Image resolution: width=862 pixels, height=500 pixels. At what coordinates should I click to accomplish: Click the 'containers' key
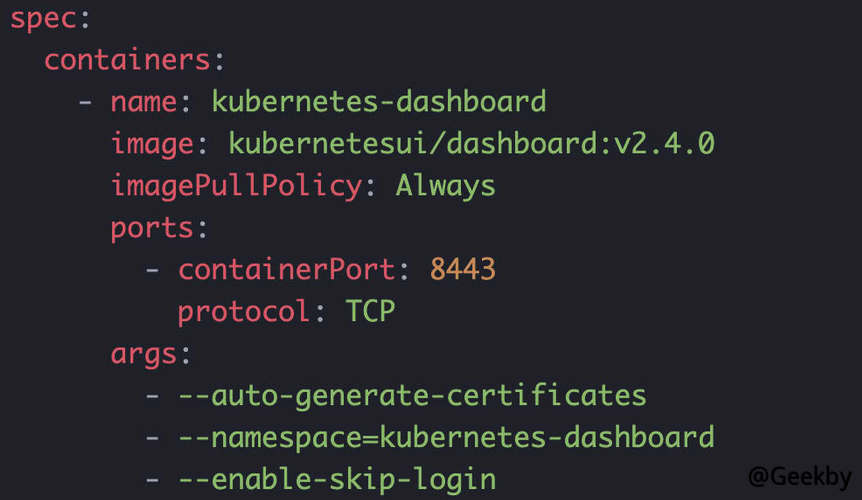point(127,60)
